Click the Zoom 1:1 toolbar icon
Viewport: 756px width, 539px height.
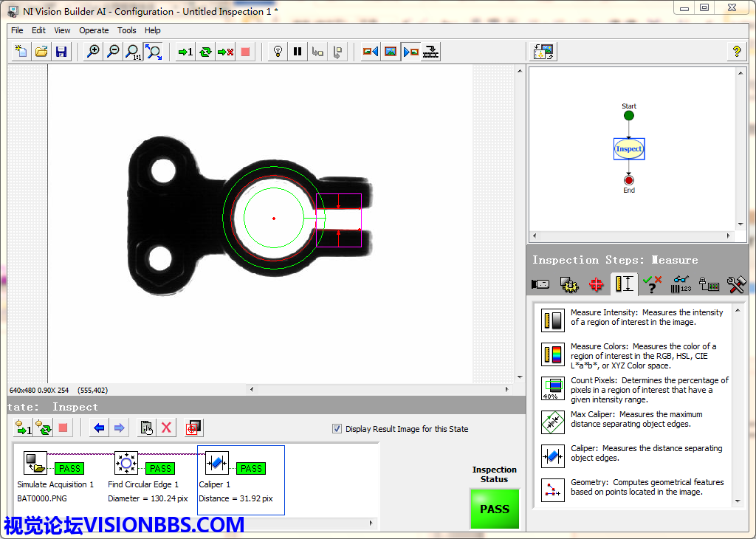click(133, 52)
